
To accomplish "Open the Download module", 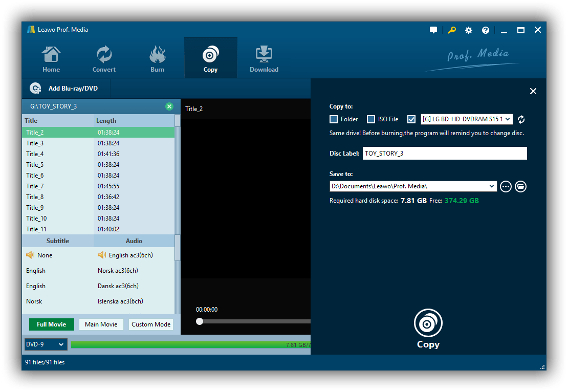I will pyautogui.click(x=264, y=59).
